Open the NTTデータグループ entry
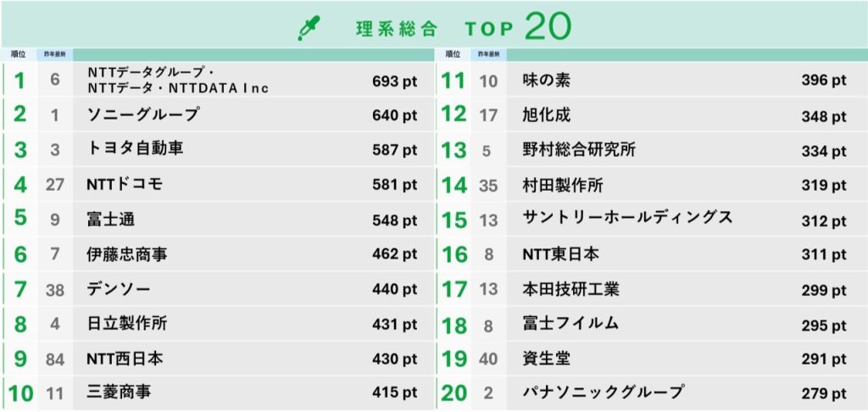The width and height of the screenshot is (868, 412). (x=178, y=81)
